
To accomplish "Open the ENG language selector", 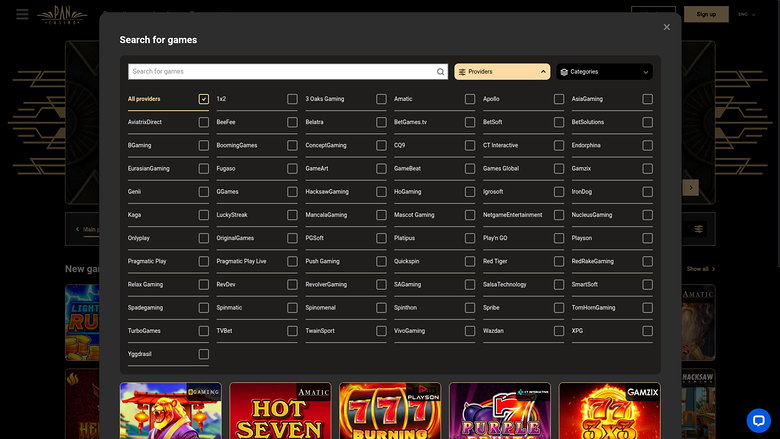I will tap(747, 14).
